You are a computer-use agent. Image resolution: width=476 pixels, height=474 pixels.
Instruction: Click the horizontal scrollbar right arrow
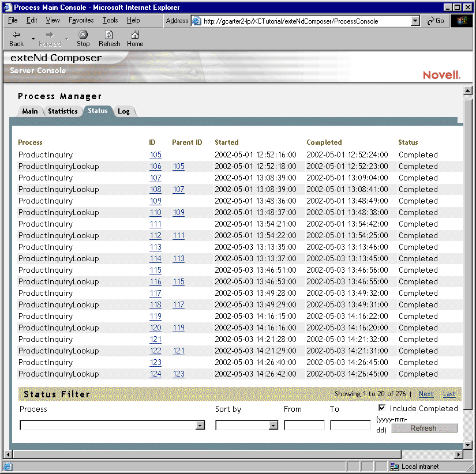[x=459, y=454]
